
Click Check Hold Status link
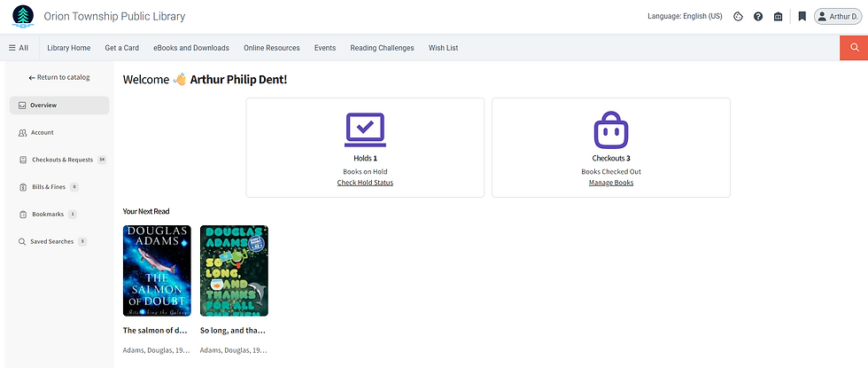pyautogui.click(x=365, y=183)
